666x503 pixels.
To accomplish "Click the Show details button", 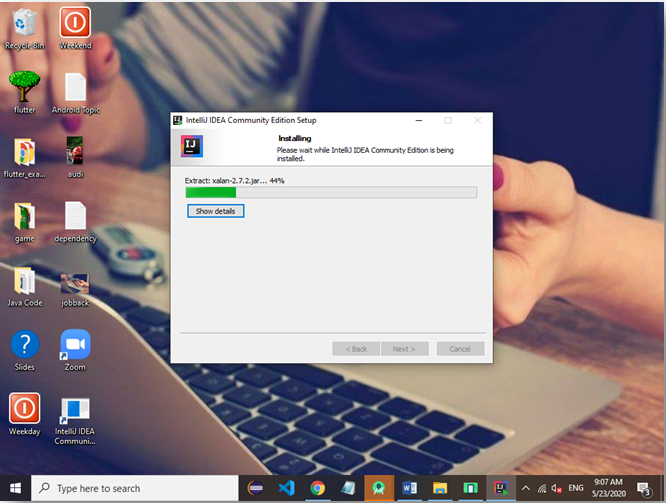I will (x=216, y=211).
